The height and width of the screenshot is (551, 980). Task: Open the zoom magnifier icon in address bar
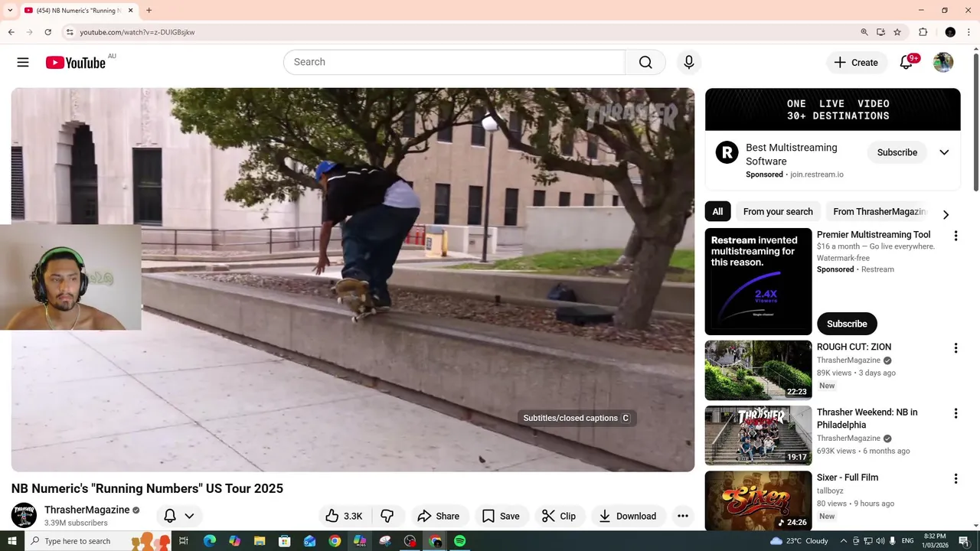click(864, 32)
